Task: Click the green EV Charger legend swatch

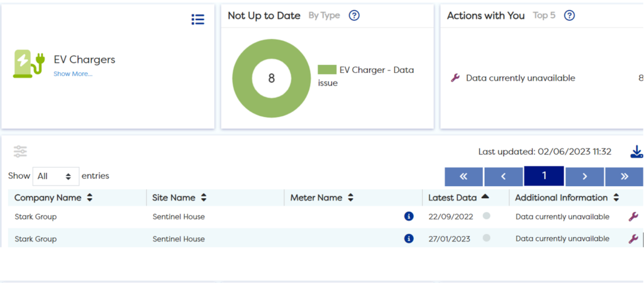Action: click(x=327, y=70)
